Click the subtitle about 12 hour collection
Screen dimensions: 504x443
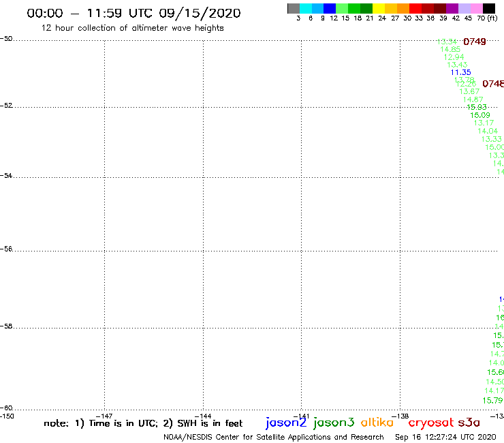(x=132, y=28)
